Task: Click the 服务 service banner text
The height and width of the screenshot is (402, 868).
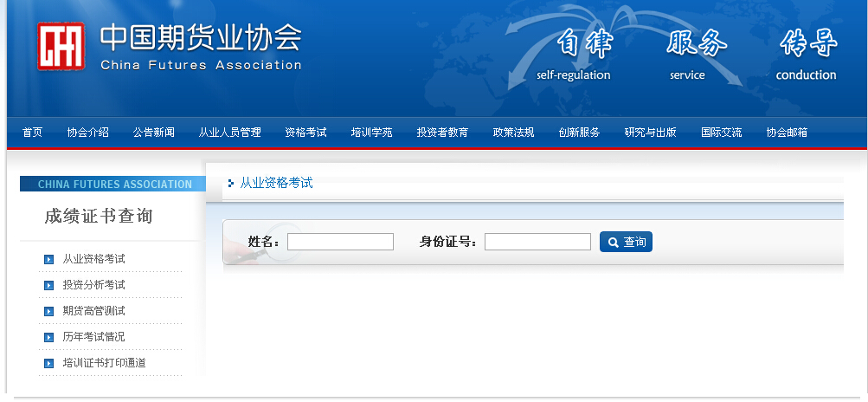Action: pyautogui.click(x=696, y=55)
